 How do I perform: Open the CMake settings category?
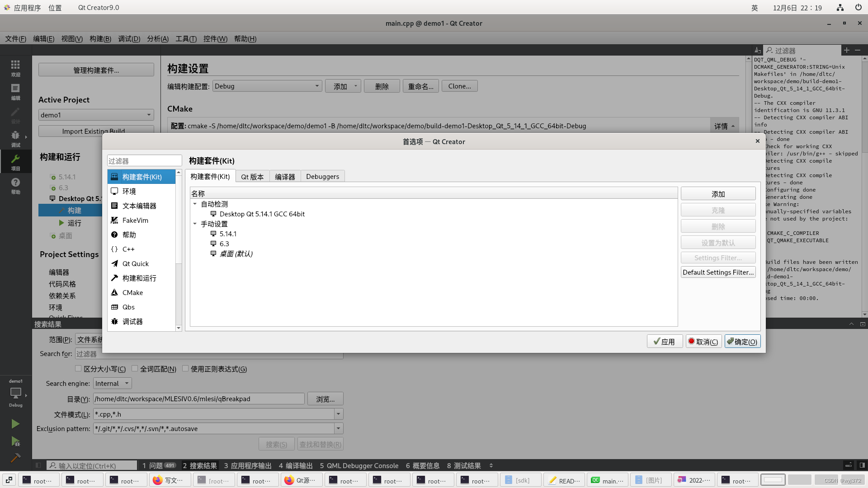133,292
